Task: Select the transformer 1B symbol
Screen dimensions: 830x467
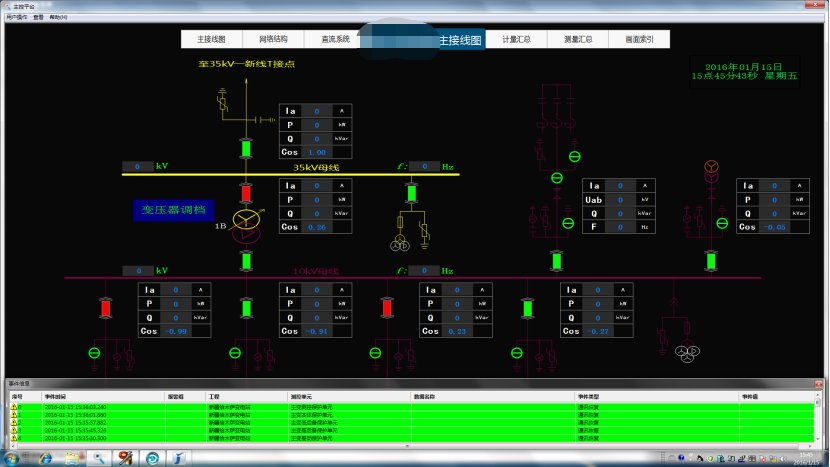Action: pyautogui.click(x=246, y=226)
